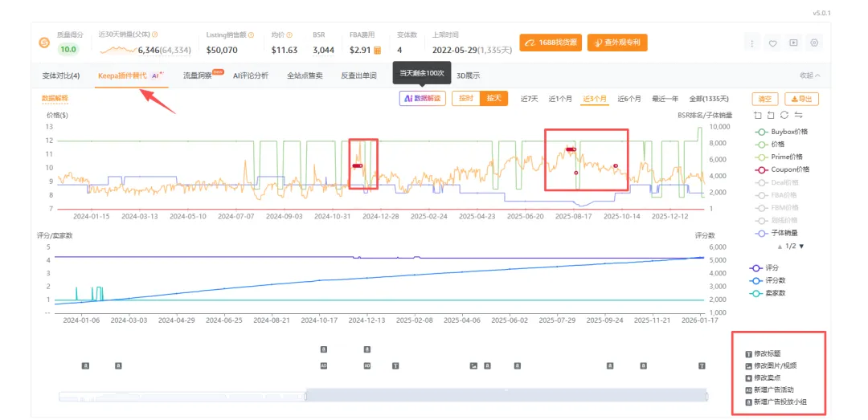Click the BSR value 3,044
This screenshot has height=420, width=868.
323,50
